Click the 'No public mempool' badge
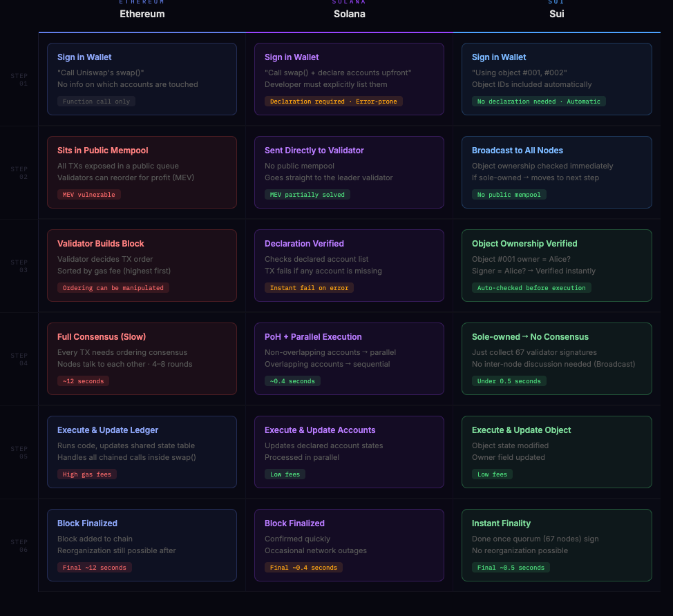 tap(509, 194)
